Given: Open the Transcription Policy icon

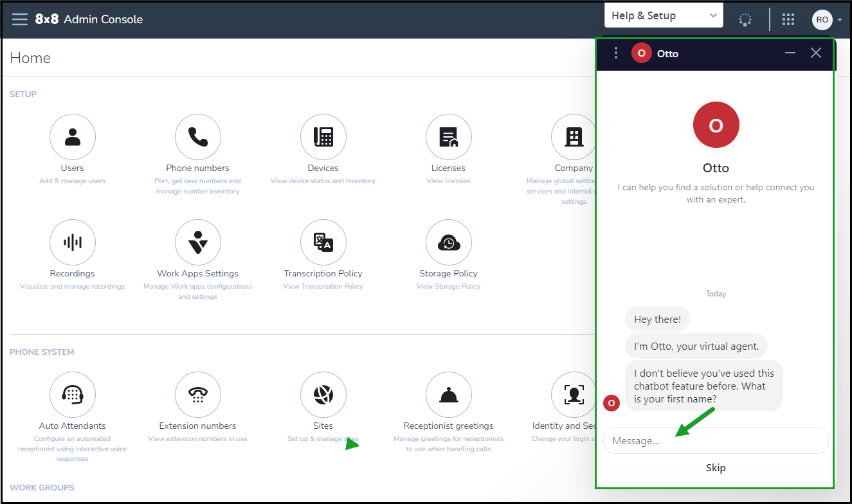Looking at the screenshot, I should 323,242.
